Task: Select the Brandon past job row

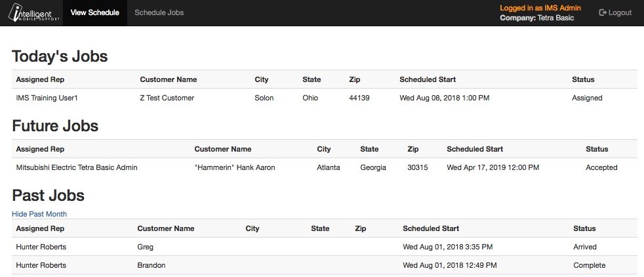Action: 319,265
